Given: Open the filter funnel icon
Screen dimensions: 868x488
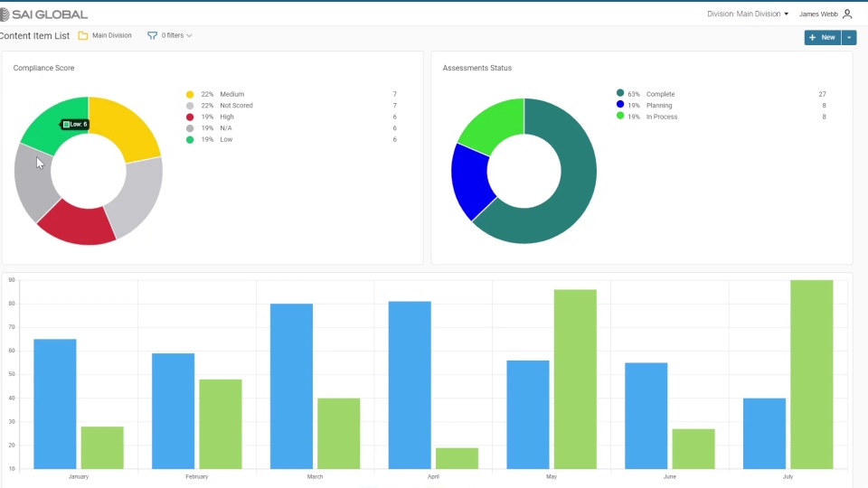Looking at the screenshot, I should pyautogui.click(x=152, y=35).
